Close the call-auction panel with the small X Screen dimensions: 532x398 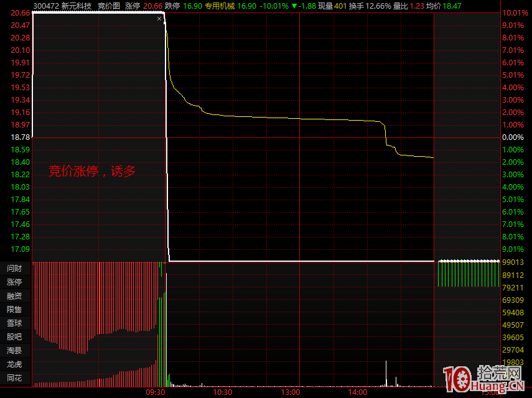(159, 19)
